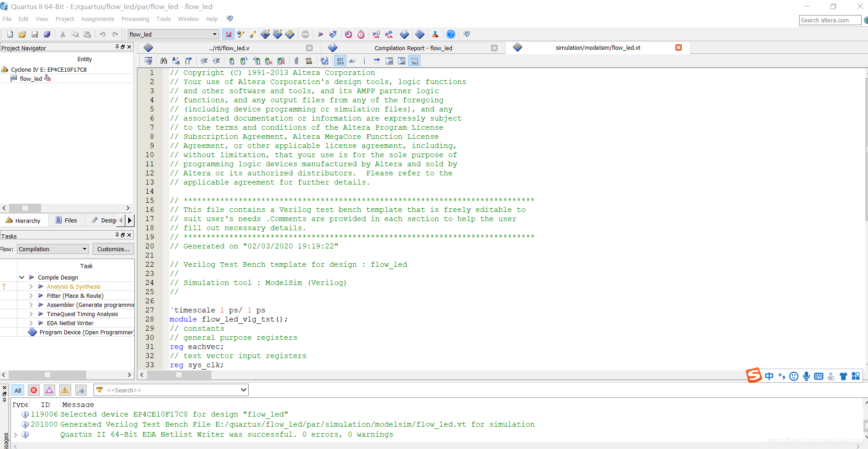Image resolution: width=868 pixels, height=449 pixels.
Task: Collapse the Compile Design task
Action: [x=21, y=277]
